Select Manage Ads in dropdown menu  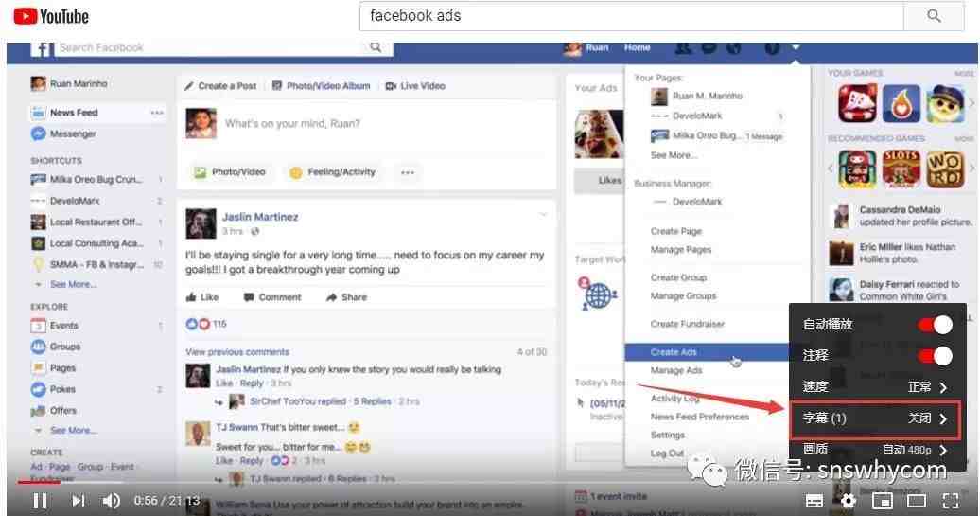[x=676, y=370]
